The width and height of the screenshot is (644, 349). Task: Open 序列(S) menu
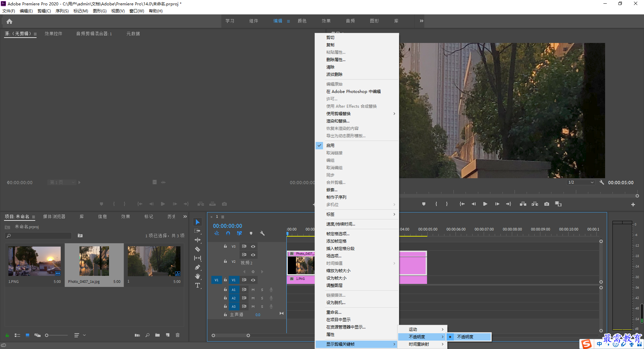click(x=62, y=11)
